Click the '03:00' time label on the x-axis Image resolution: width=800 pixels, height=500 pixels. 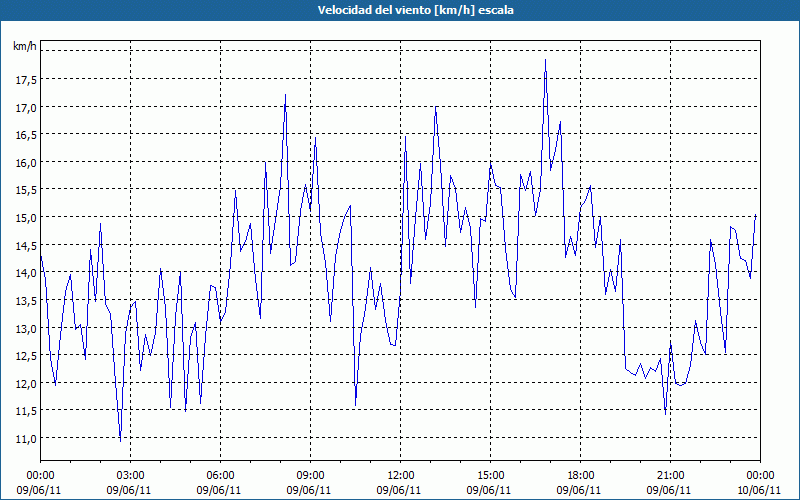130,475
